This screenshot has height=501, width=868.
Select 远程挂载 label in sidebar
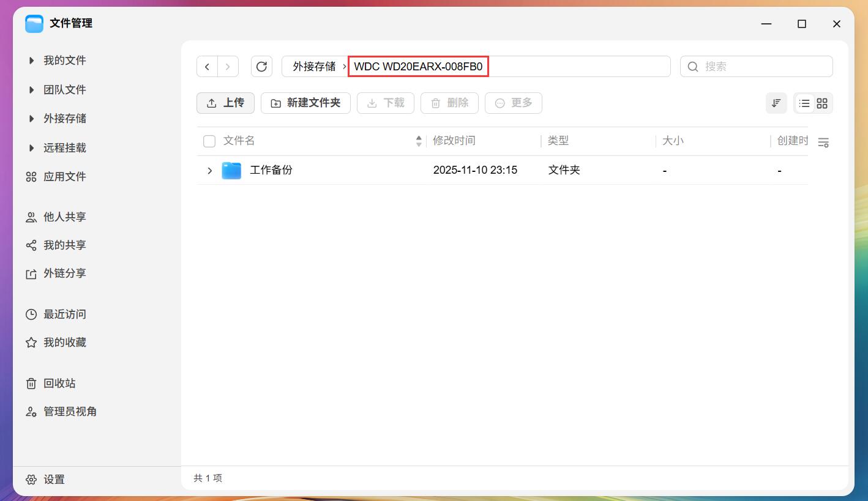(65, 148)
